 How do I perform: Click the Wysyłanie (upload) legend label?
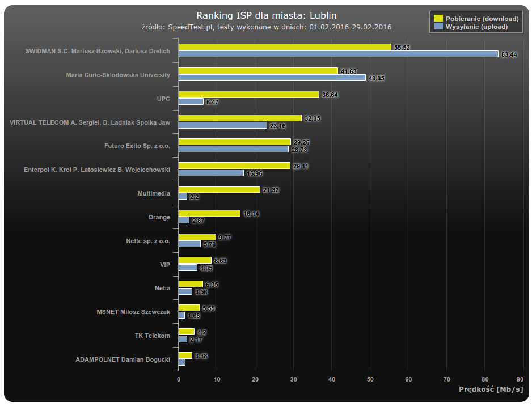click(x=476, y=27)
